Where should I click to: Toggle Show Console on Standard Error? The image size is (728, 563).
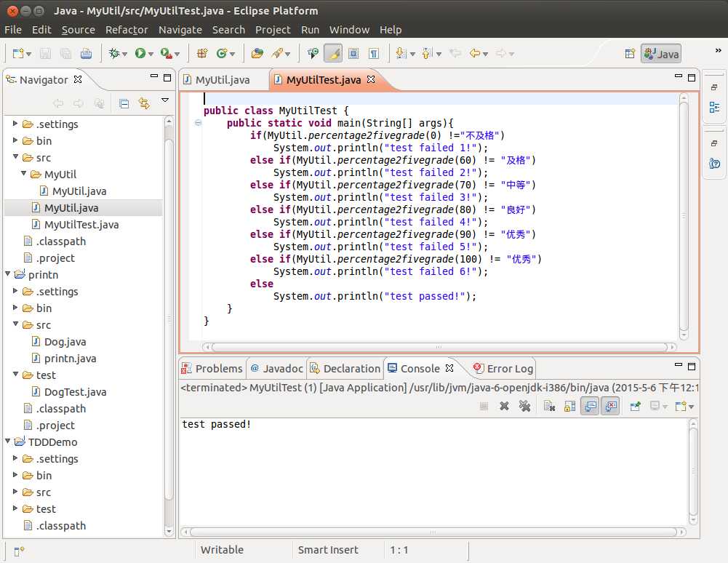click(610, 407)
